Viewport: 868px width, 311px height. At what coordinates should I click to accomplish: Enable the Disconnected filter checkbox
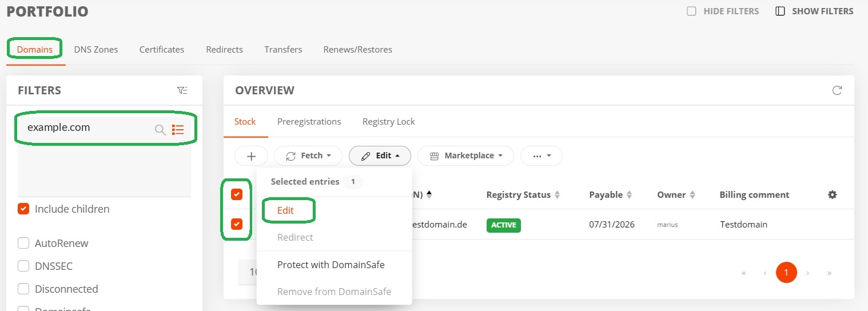[x=23, y=289]
